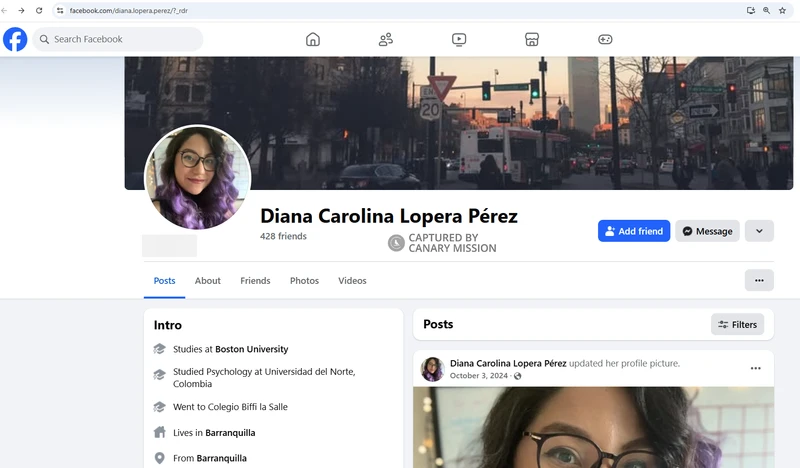Click the search magnifier icon in Facebook search

point(44,39)
